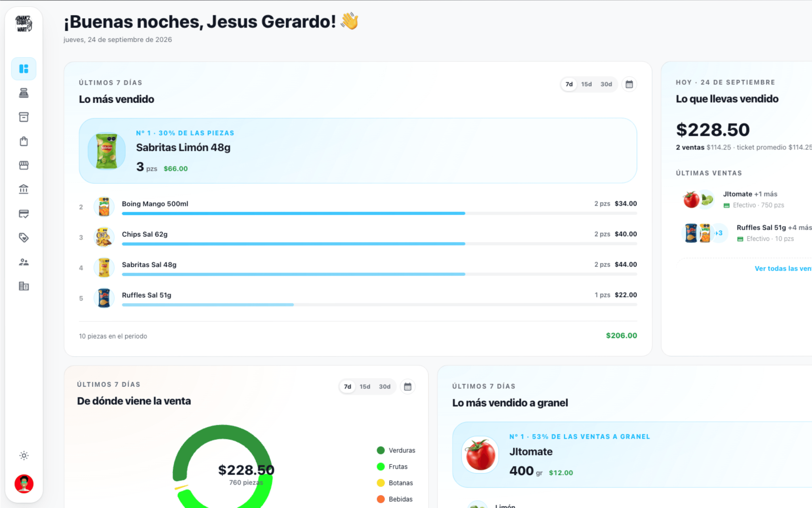Open the Ruffles Sal 51g +4 más sale
Viewport: 812px width, 508px height.
(x=747, y=233)
